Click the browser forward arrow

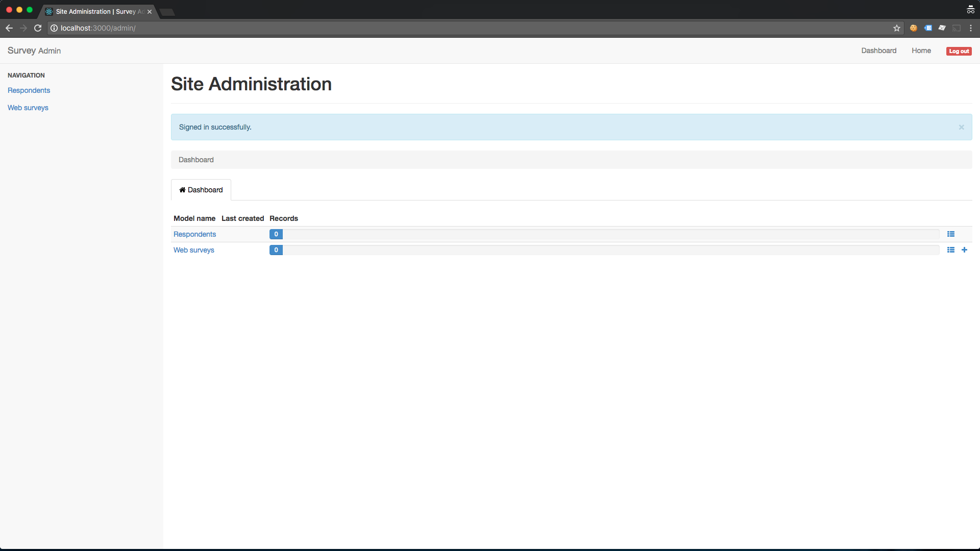point(23,28)
